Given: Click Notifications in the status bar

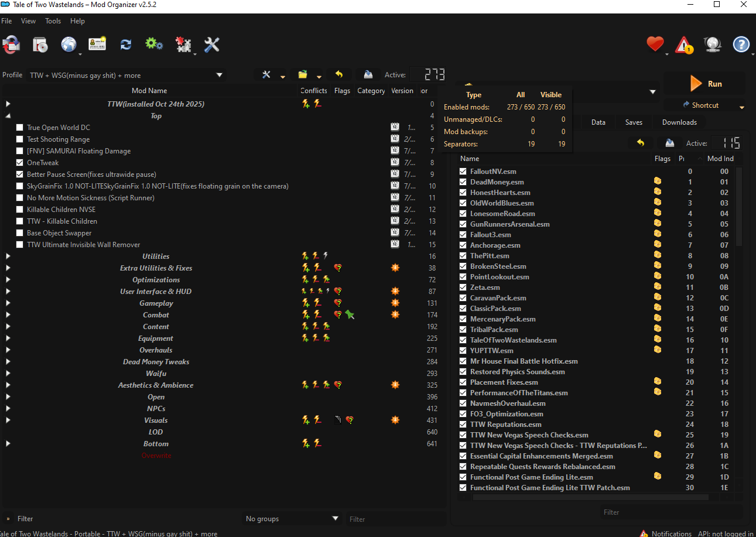Looking at the screenshot, I should [x=665, y=533].
